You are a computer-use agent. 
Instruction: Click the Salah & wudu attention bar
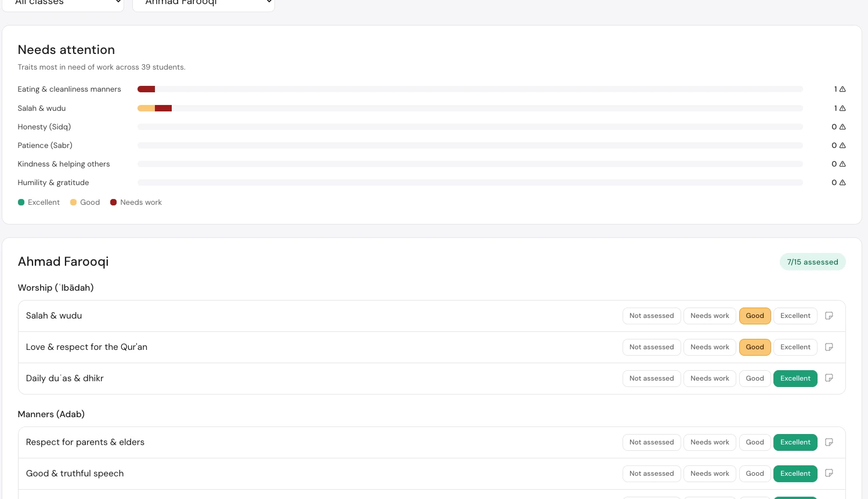pyautogui.click(x=470, y=109)
